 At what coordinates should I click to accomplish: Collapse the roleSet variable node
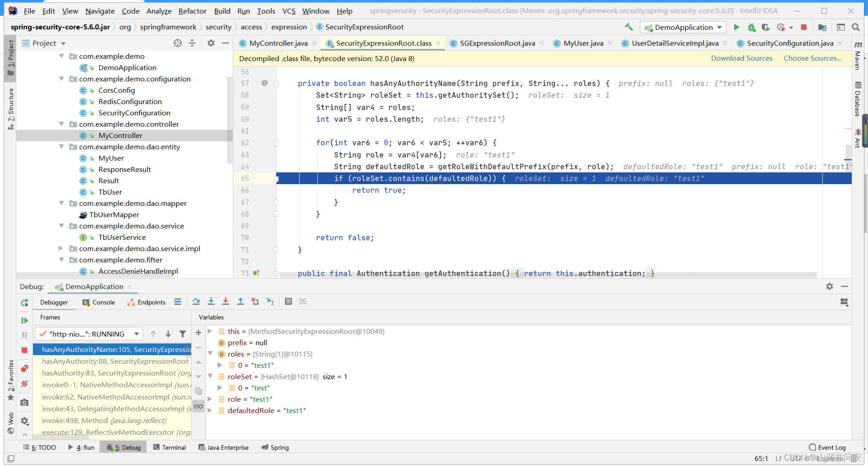point(210,376)
